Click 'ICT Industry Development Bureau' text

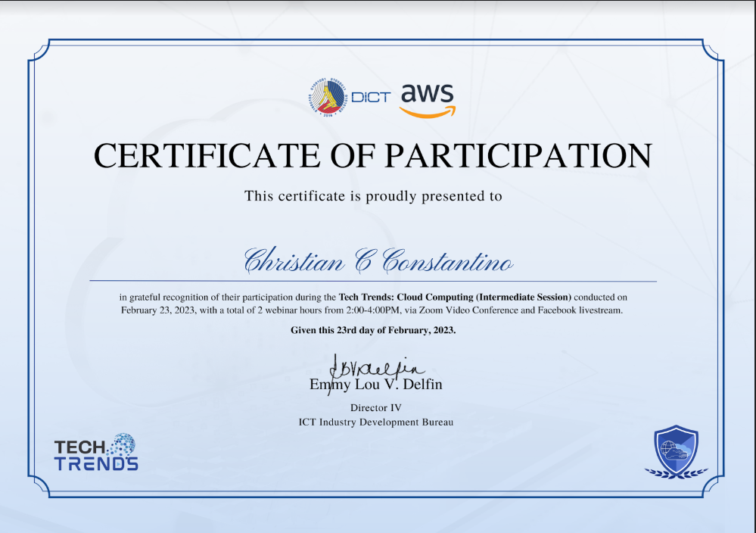[375, 422]
